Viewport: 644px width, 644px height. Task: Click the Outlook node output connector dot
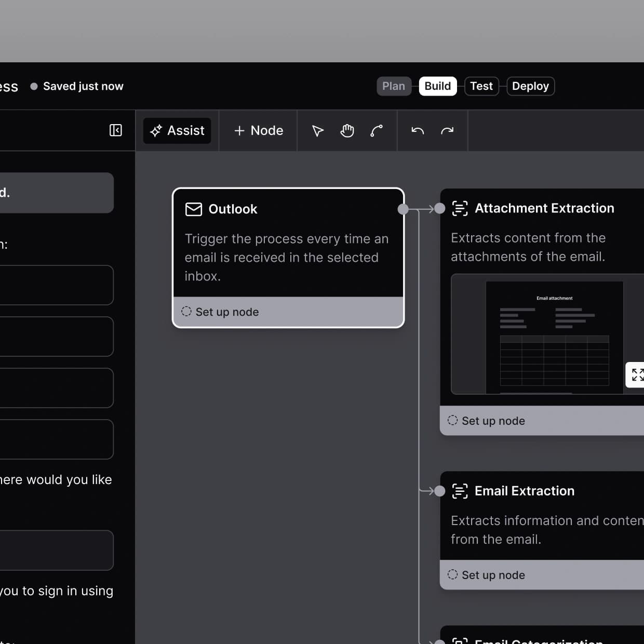403,209
